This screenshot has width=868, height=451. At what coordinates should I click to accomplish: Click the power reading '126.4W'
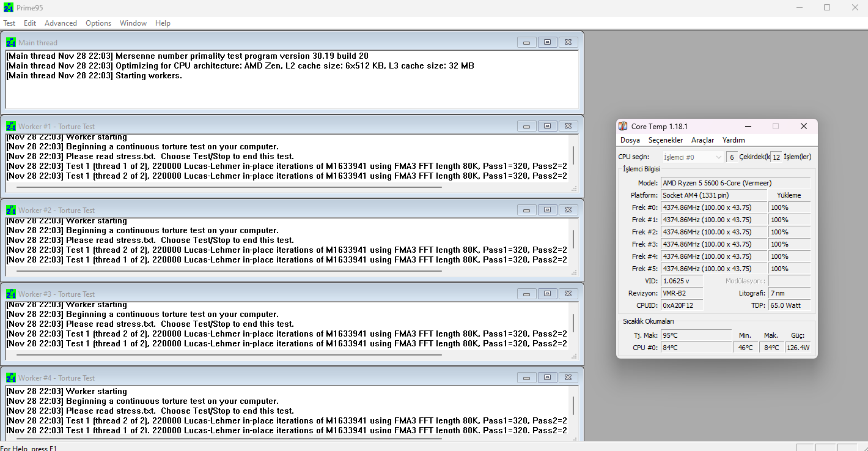tap(798, 348)
